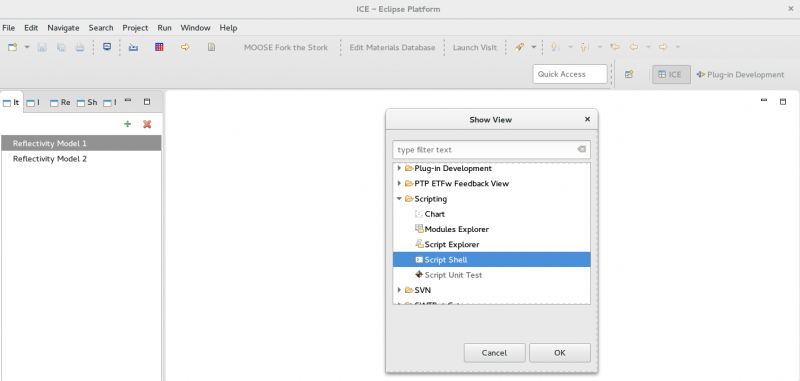Open the Window menu
Image resolution: width=800 pixels, height=381 pixels.
(195, 28)
